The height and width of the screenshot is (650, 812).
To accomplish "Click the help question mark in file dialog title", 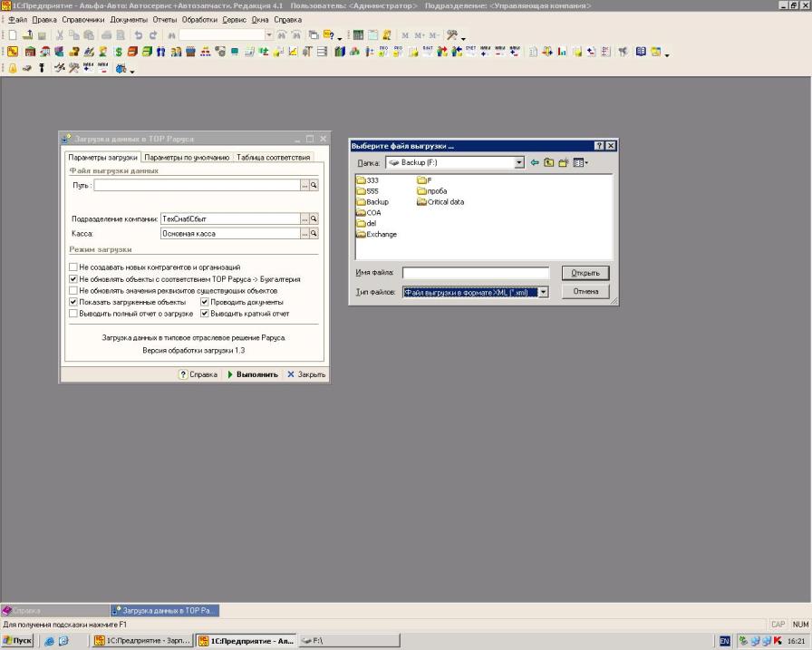I will point(599,146).
